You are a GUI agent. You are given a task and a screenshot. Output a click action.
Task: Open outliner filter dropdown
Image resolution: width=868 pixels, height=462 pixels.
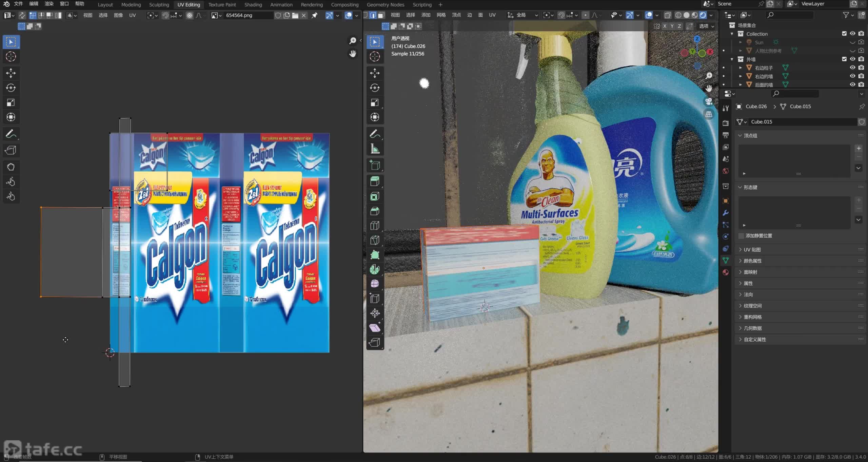(x=848, y=15)
